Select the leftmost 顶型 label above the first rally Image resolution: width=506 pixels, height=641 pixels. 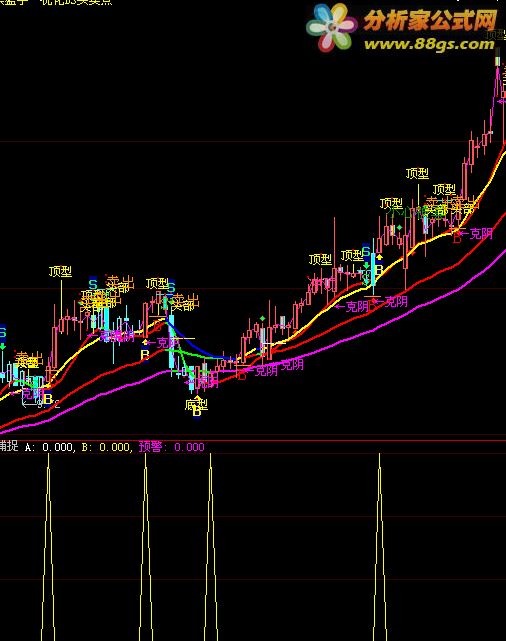(x=60, y=271)
